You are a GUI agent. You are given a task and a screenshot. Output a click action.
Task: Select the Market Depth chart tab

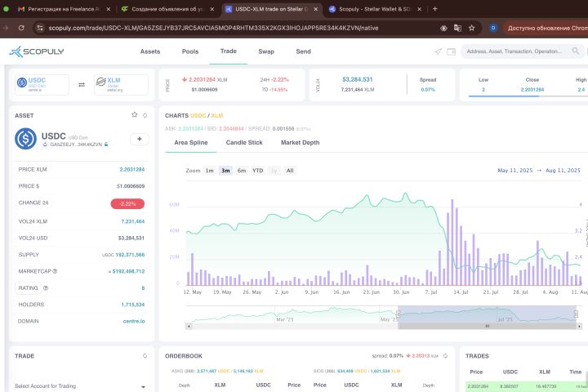[300, 143]
